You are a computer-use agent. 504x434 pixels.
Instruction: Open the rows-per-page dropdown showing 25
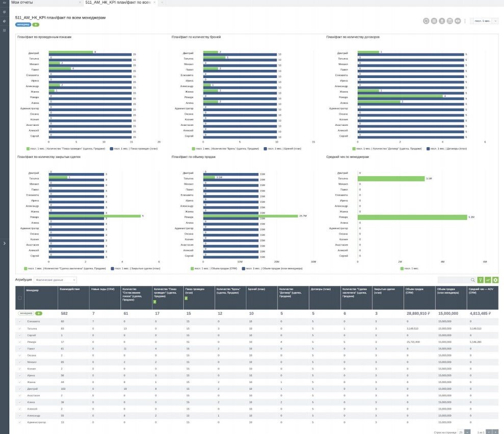464,432
